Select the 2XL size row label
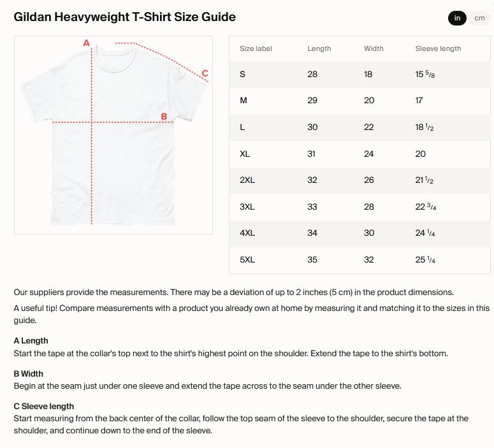494x448 pixels. point(247,180)
